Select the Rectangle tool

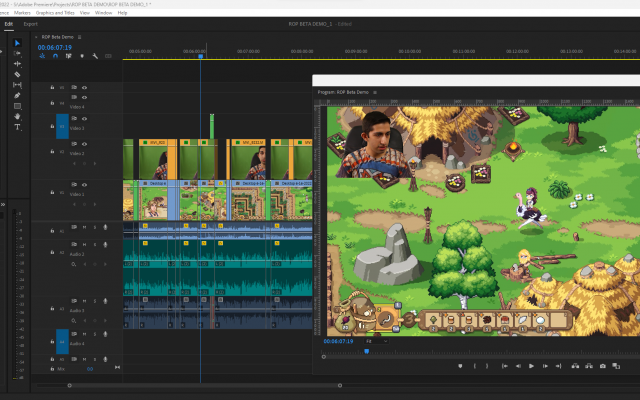tap(17, 106)
